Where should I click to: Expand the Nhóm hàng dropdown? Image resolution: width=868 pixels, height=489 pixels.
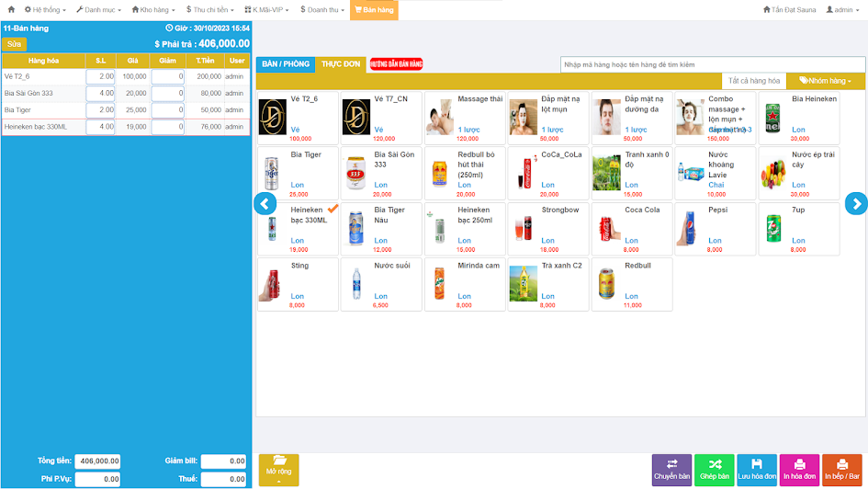(x=826, y=81)
